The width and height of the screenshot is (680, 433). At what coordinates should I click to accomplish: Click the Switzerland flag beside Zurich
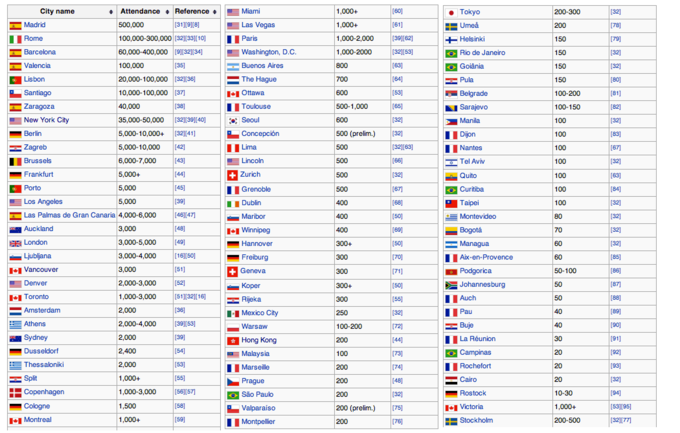click(x=232, y=175)
